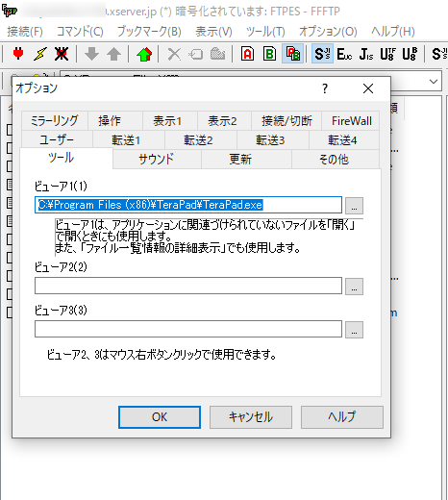Click the red Connect plug icon
448x500 pixels.
click(18, 54)
